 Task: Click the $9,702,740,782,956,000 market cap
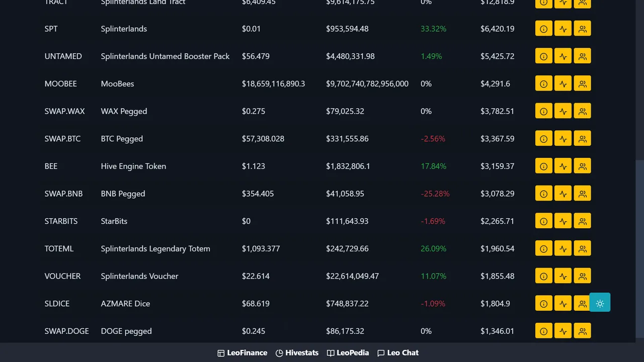tap(367, 84)
